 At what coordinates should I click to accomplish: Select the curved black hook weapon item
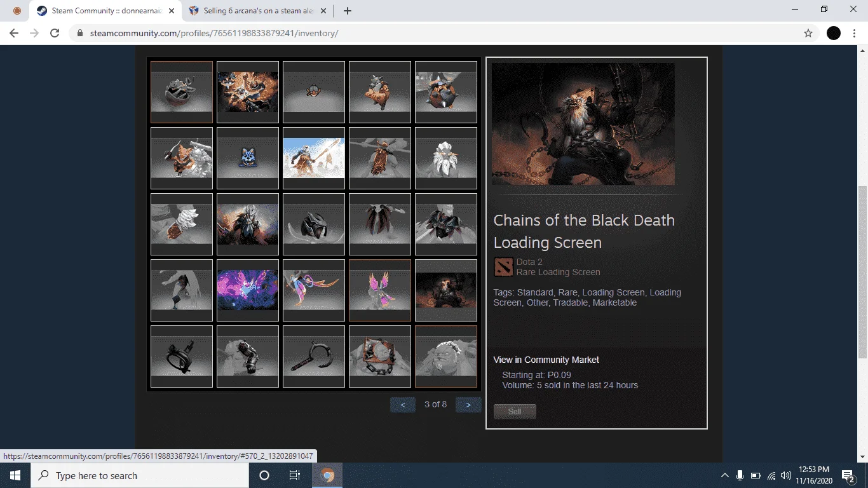tap(314, 356)
